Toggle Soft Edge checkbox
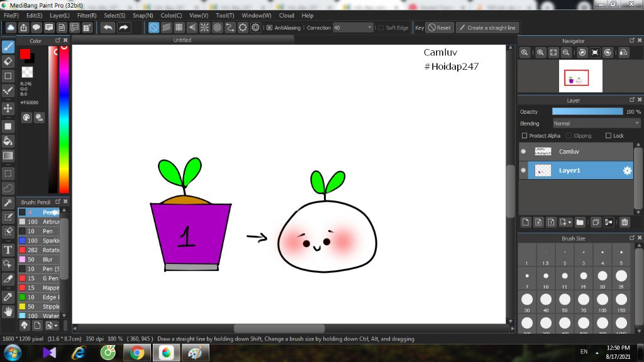Image resolution: width=644 pixels, height=362 pixels. click(380, 28)
